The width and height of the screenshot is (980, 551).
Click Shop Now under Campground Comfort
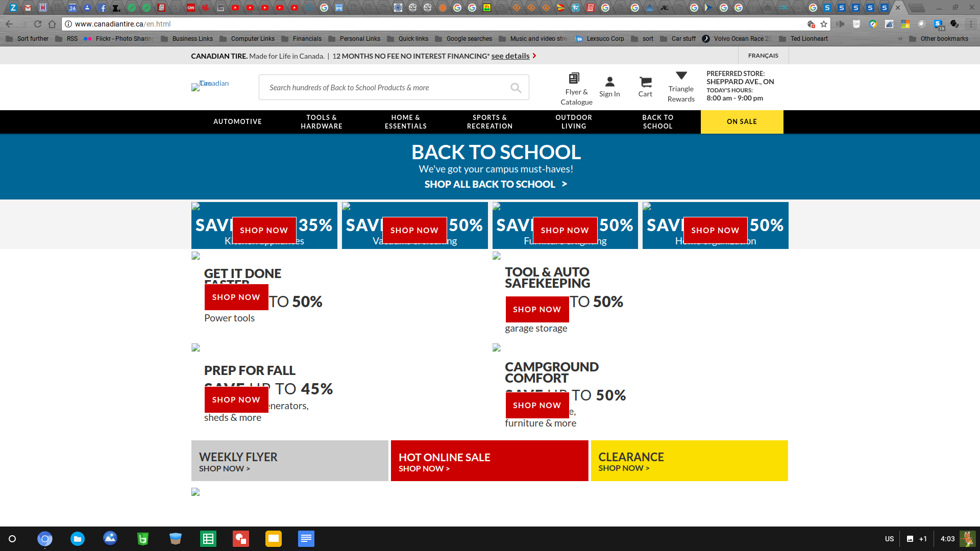(x=537, y=406)
